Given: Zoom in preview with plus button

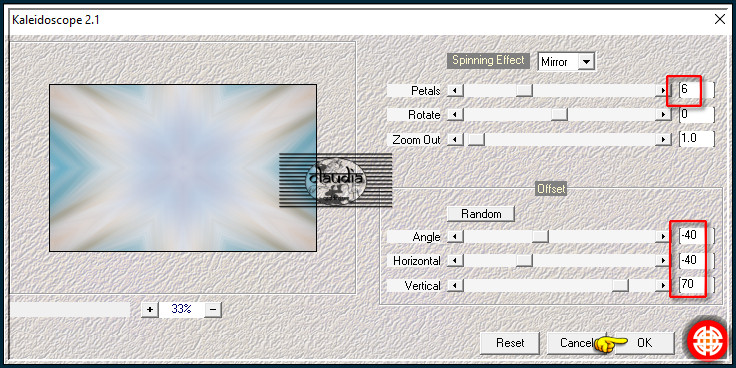Looking at the screenshot, I should (150, 309).
